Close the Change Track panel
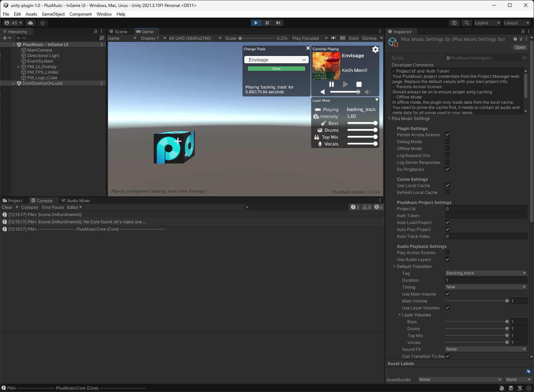This screenshot has height=392, width=534. point(308,48)
